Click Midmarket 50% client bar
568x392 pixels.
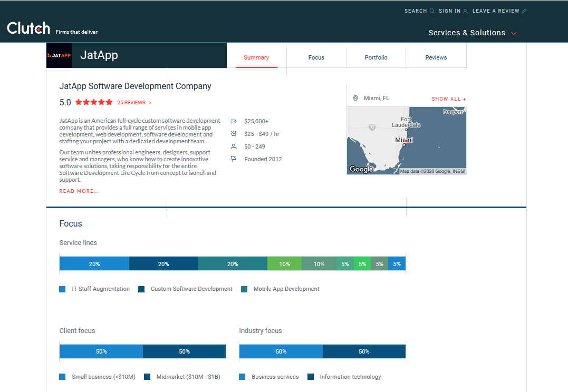(185, 351)
